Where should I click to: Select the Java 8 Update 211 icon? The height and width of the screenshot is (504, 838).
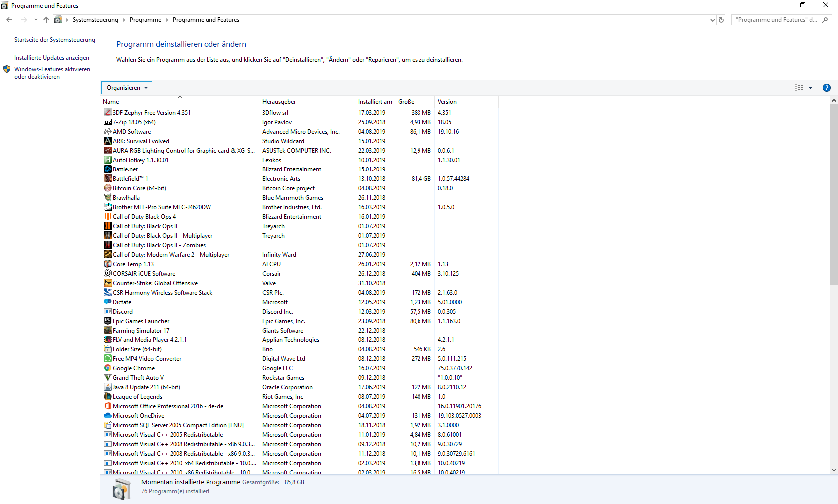click(107, 387)
